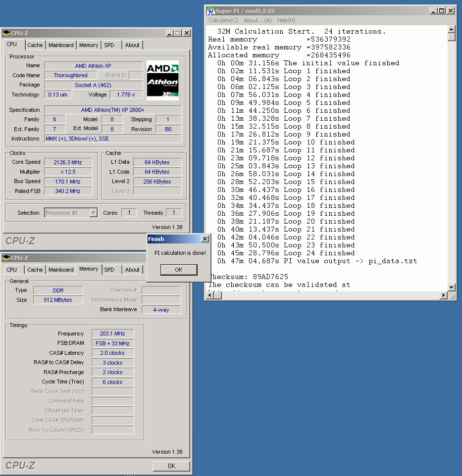Click memory Size value 512 MBytes

[x=58, y=300]
